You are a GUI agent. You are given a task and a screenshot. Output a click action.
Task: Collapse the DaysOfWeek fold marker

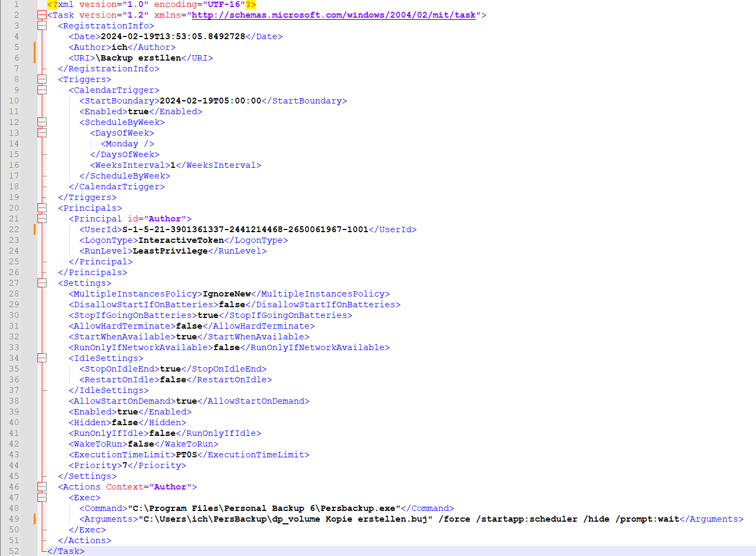[x=42, y=133]
